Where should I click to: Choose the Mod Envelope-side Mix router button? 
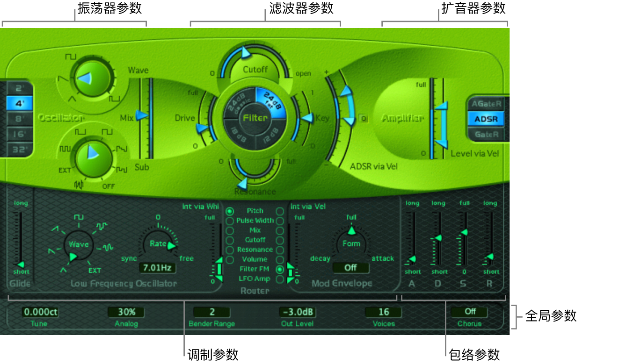pyautogui.click(x=280, y=230)
